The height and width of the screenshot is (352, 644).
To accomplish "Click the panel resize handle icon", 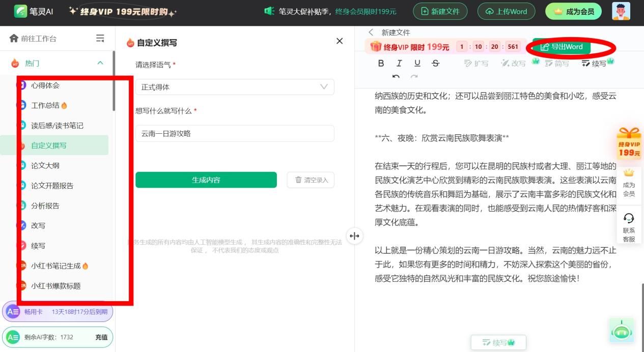I will [355, 236].
